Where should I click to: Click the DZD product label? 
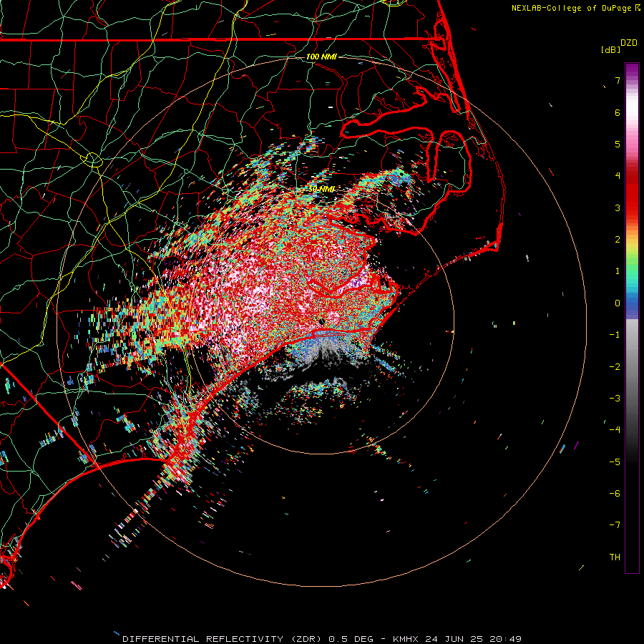tap(629, 43)
